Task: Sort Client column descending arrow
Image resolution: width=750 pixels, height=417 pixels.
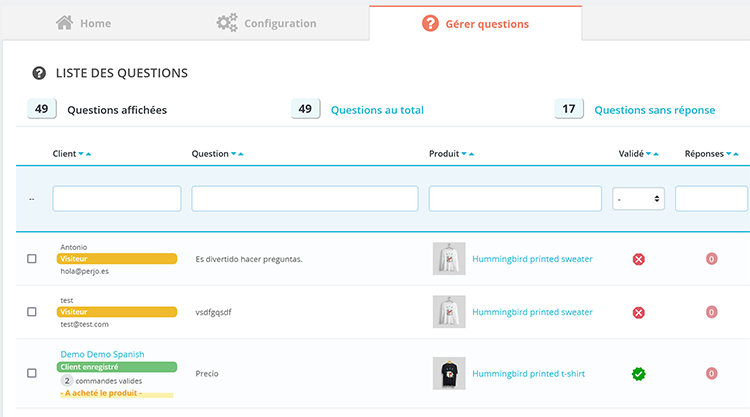Action: (80, 154)
